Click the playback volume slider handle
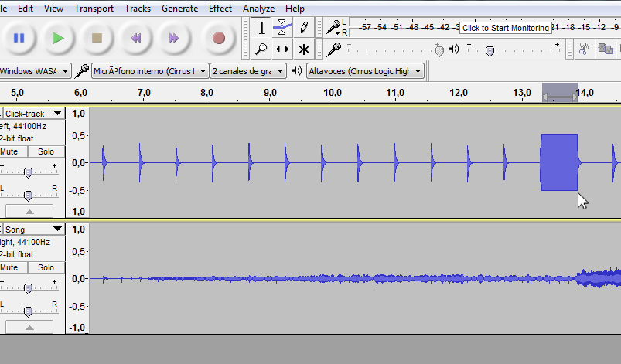The image size is (621, 364). coord(490,51)
